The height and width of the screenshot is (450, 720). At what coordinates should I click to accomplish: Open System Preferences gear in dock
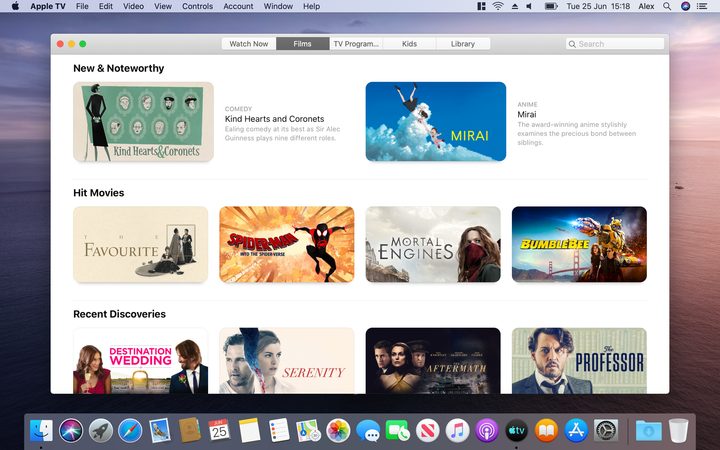[606, 431]
